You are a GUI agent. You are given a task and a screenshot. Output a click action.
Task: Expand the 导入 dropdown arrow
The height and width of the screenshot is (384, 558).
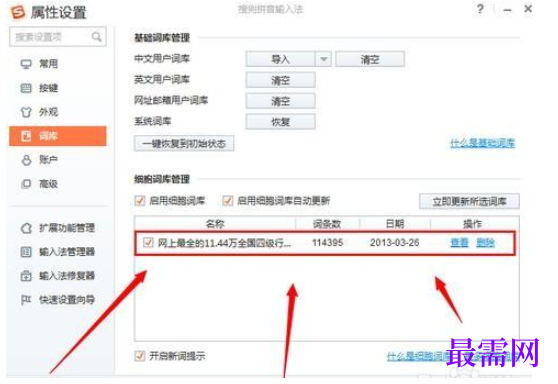[x=323, y=59]
